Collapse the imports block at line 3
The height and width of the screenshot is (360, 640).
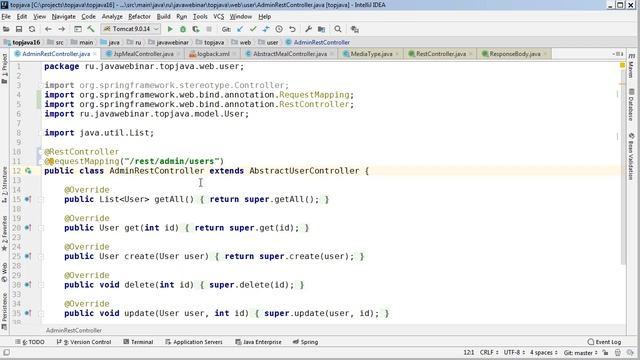coord(41,85)
